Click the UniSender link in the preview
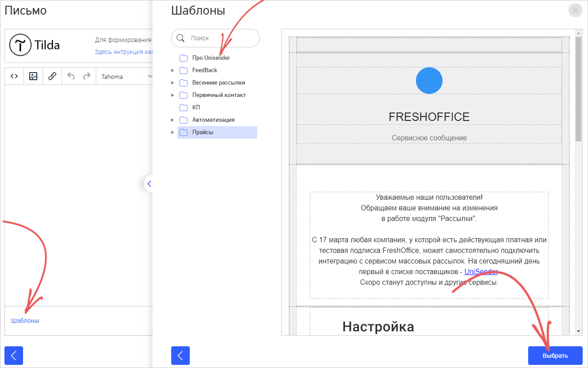Viewport: 588px width, 368px height. [481, 271]
